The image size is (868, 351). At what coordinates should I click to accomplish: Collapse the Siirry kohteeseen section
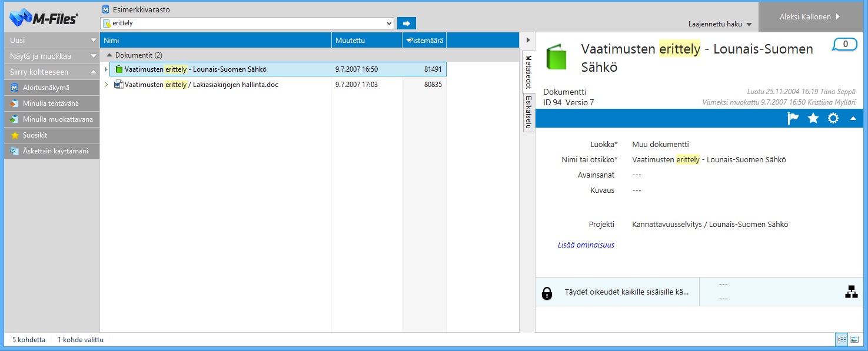pyautogui.click(x=52, y=72)
